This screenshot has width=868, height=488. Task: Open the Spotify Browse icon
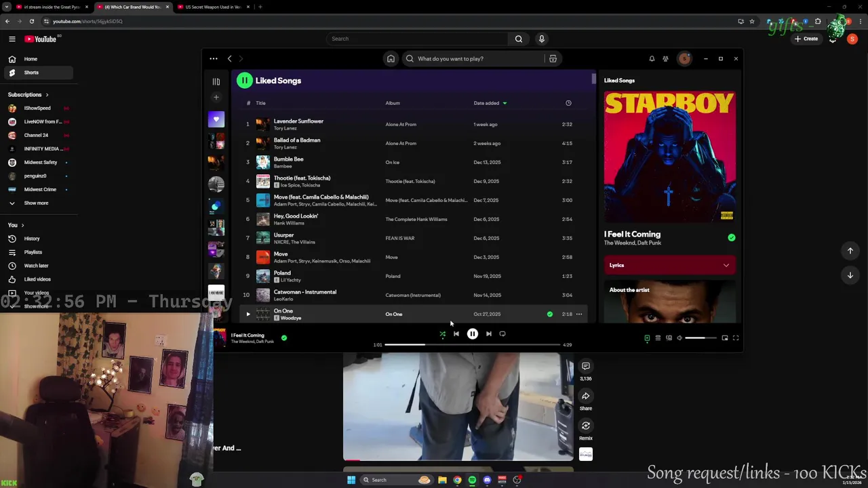click(553, 59)
